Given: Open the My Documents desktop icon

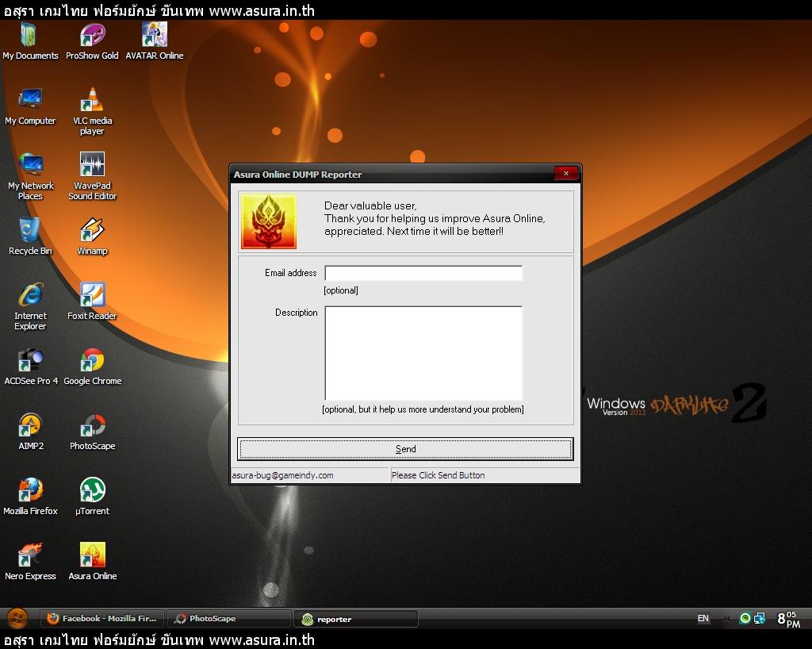Looking at the screenshot, I should coord(30,41).
